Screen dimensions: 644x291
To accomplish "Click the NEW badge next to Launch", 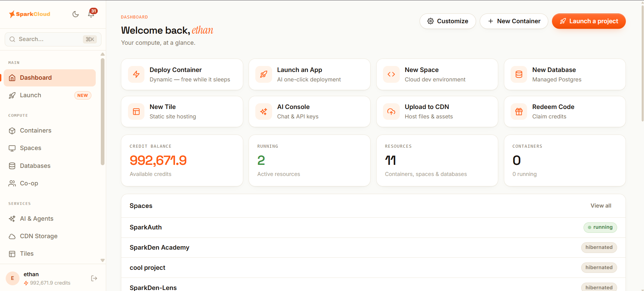I will (x=83, y=96).
